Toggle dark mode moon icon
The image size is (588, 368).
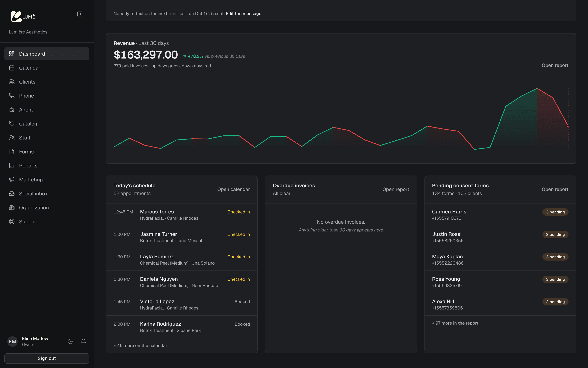70,342
